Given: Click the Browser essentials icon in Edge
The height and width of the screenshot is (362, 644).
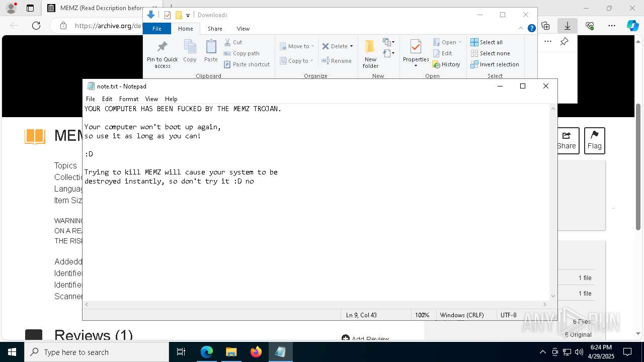Looking at the screenshot, I should coord(590,26).
